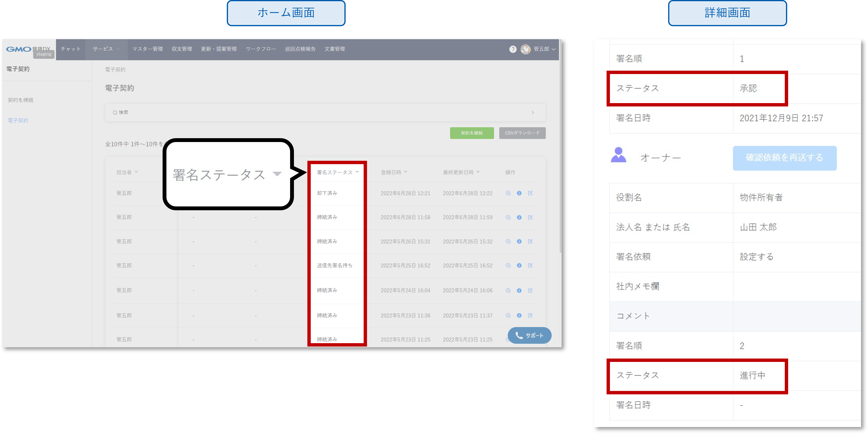Click the info icon in the 2022年6月28日 11:58 row

(519, 217)
